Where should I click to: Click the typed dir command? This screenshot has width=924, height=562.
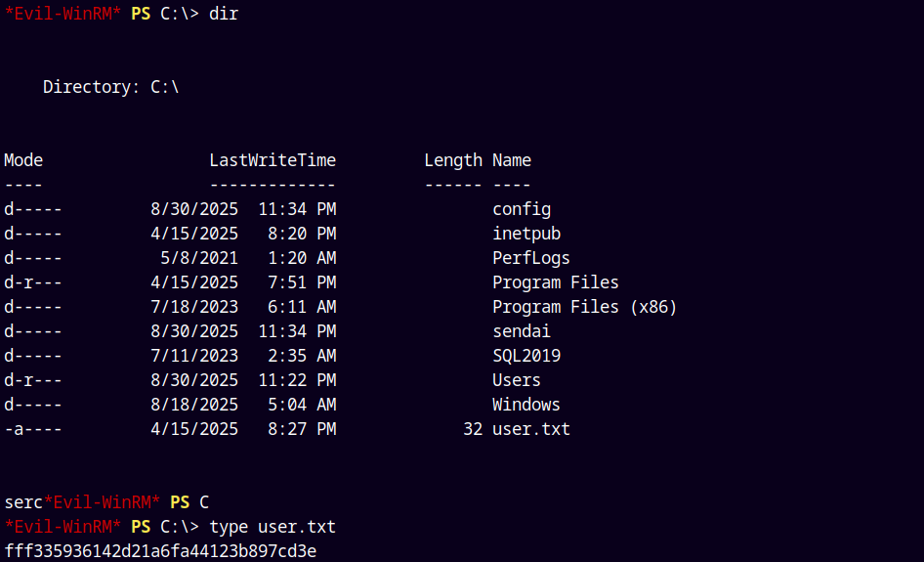pyautogui.click(x=224, y=14)
